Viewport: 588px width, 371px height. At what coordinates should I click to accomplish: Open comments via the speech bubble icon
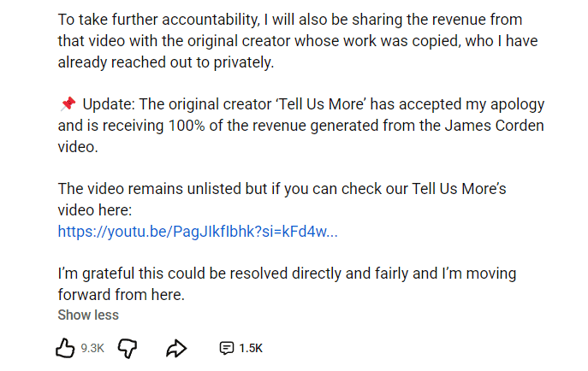226,348
